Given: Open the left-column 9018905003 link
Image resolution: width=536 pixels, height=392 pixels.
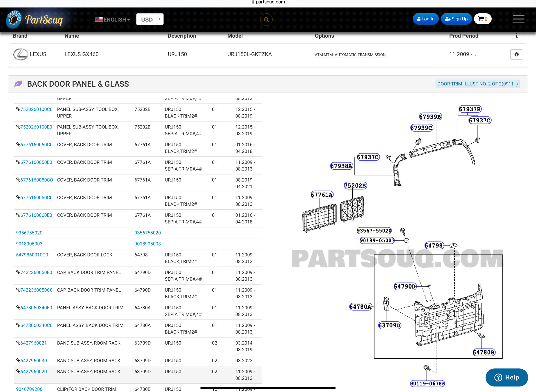Looking at the screenshot, I should (x=29, y=244).
